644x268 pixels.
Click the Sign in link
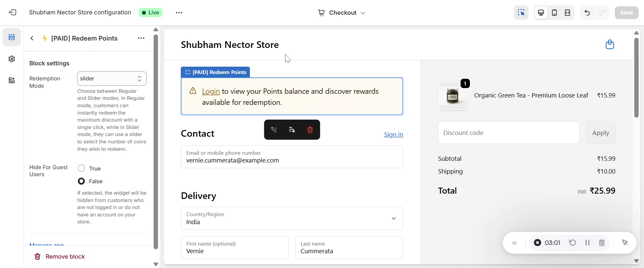point(393,134)
